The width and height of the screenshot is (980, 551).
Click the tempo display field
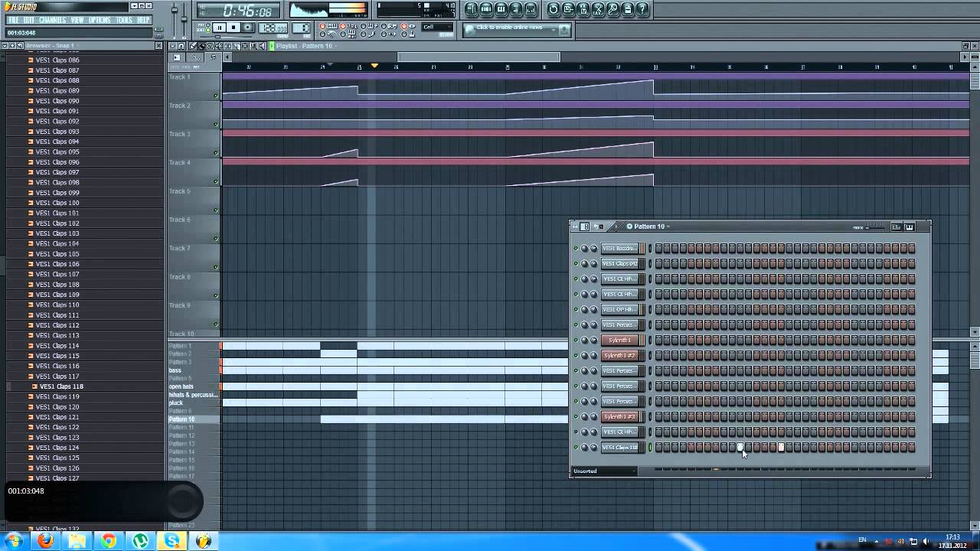click(x=272, y=28)
